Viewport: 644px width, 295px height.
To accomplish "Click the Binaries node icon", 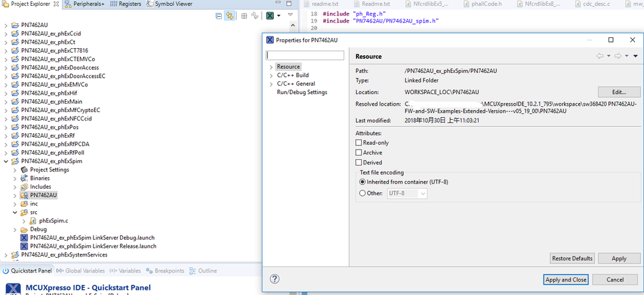I will point(24,178).
